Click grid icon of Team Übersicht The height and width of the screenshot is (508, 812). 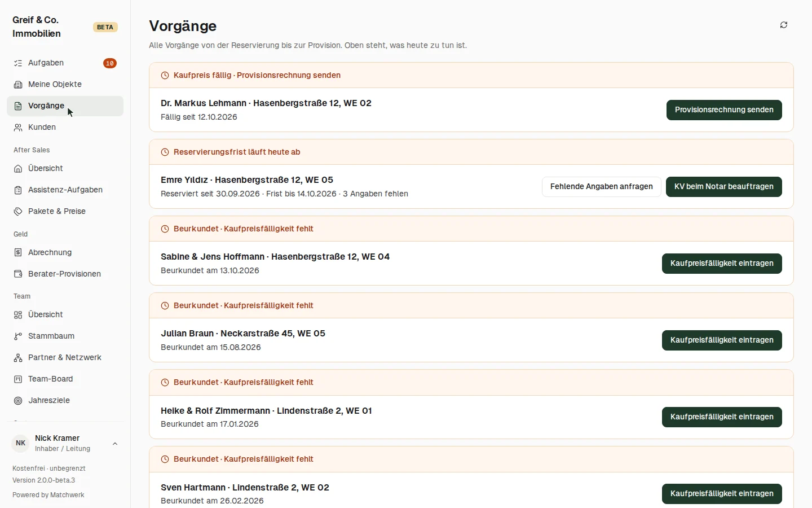pyautogui.click(x=18, y=315)
